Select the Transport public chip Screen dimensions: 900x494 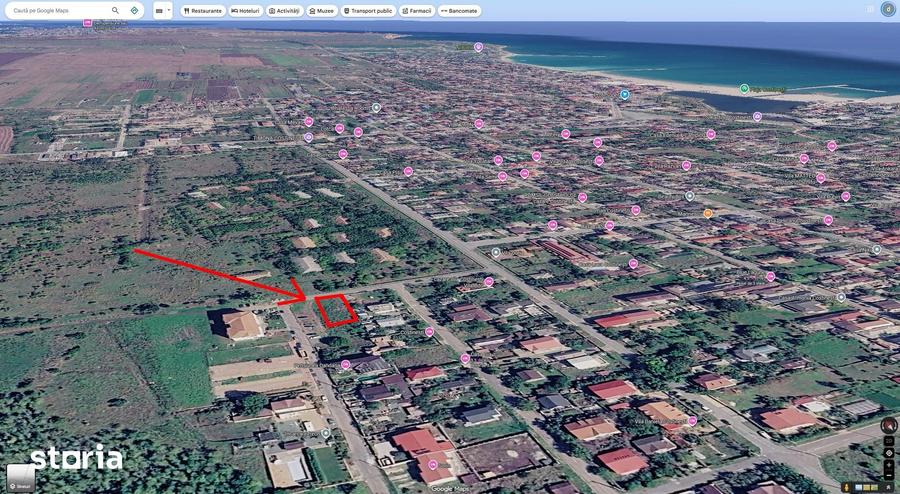point(368,11)
